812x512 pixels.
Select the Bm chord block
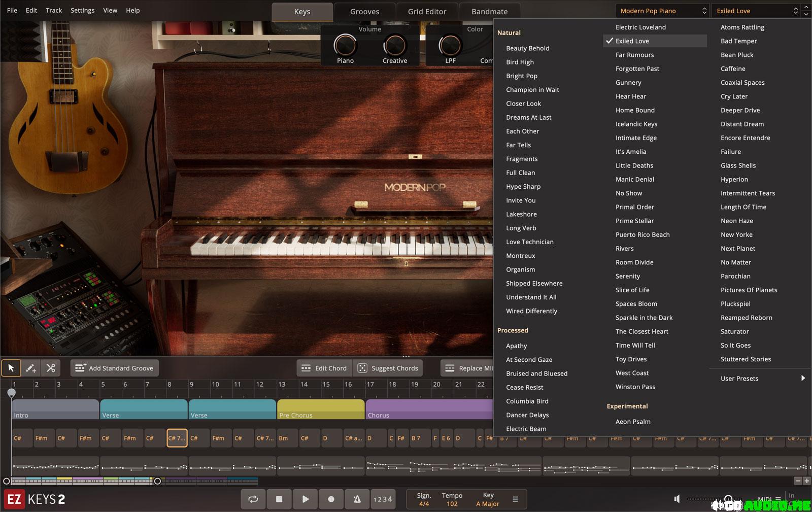click(287, 438)
